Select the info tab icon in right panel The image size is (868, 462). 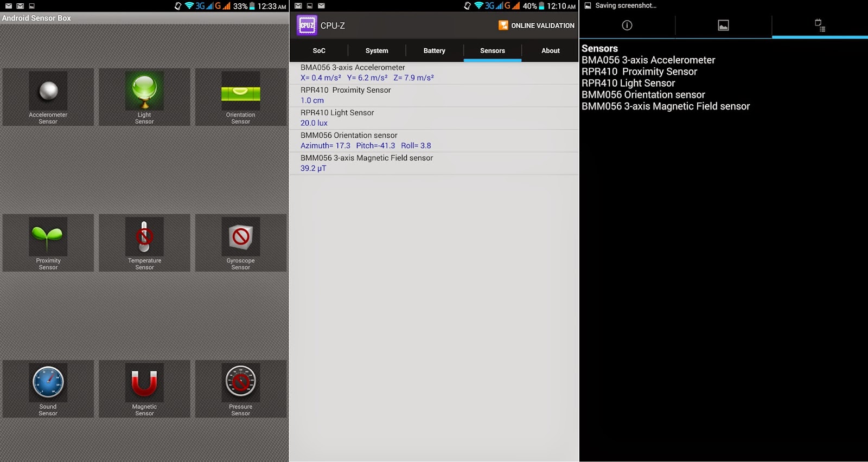[x=627, y=25]
